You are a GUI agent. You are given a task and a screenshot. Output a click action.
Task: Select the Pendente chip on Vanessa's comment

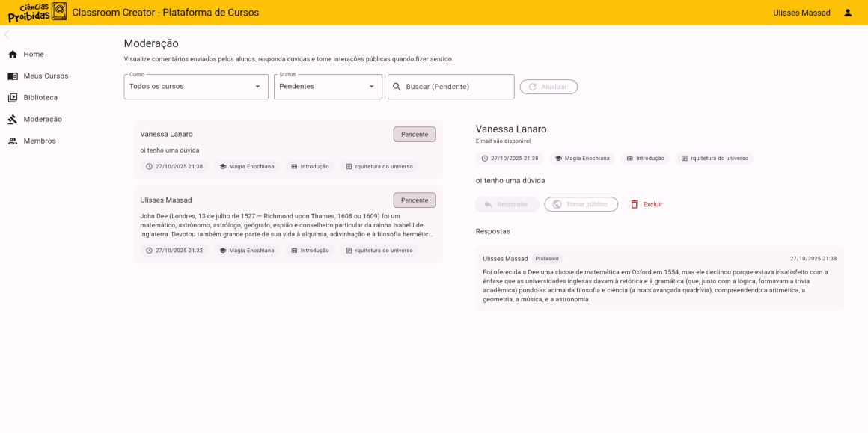click(415, 134)
